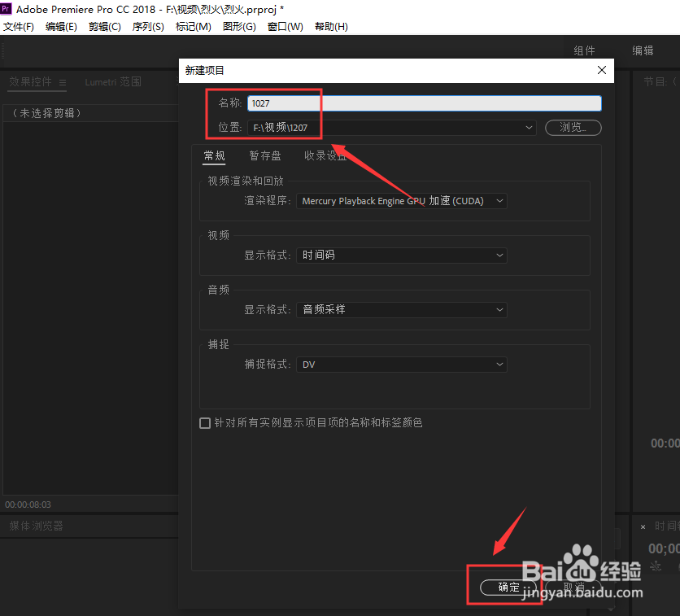680x616 pixels.
Task: Close the 新建项目 dialog
Action: 601,70
